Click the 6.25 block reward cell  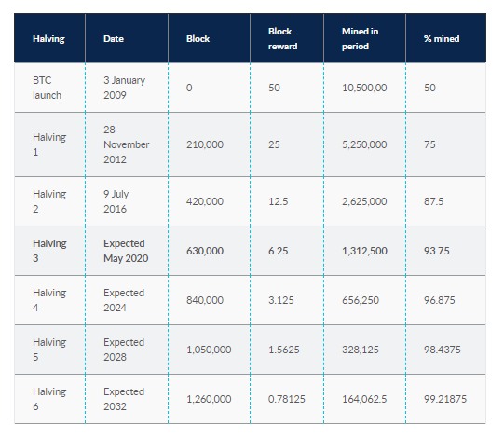pos(278,251)
